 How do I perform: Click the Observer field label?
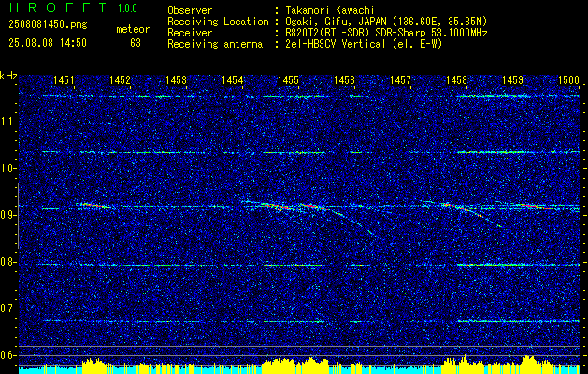(x=190, y=10)
